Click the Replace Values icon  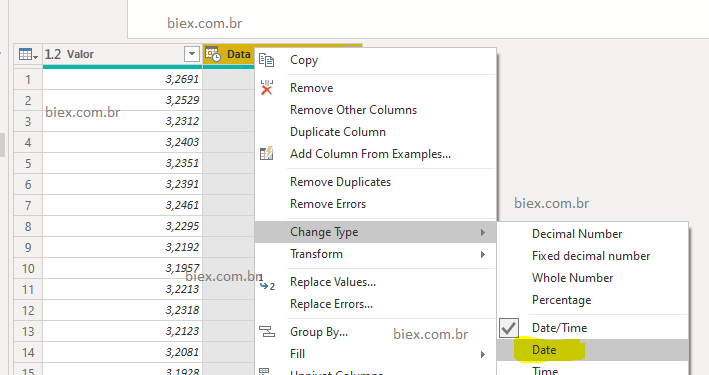(x=267, y=282)
